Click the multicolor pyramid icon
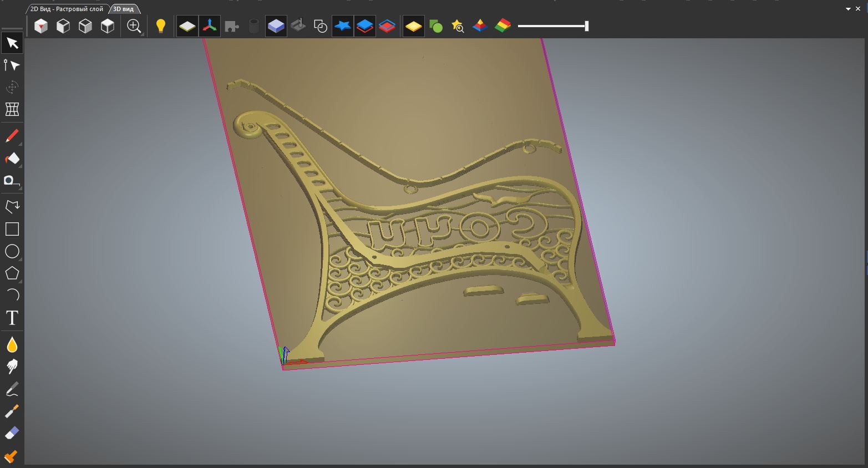 (x=480, y=26)
